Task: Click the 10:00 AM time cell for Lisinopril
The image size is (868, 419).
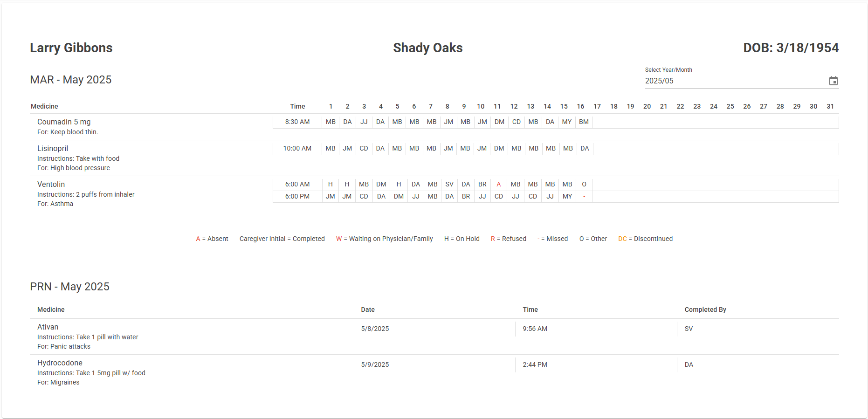Action: [x=297, y=149]
